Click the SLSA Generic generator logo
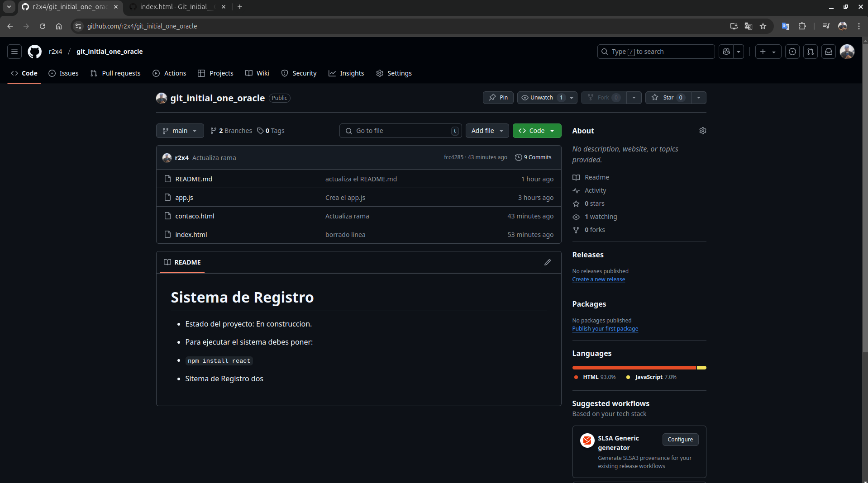 [587, 440]
